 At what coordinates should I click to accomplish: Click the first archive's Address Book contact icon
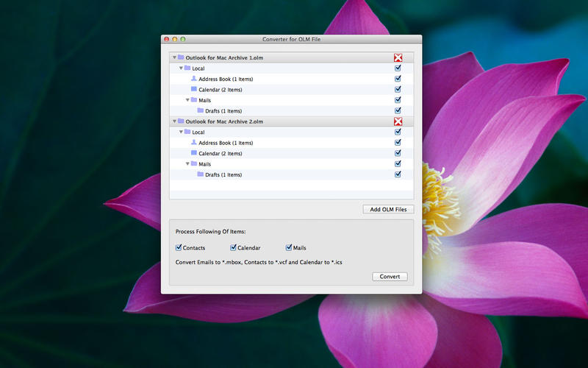tap(194, 79)
